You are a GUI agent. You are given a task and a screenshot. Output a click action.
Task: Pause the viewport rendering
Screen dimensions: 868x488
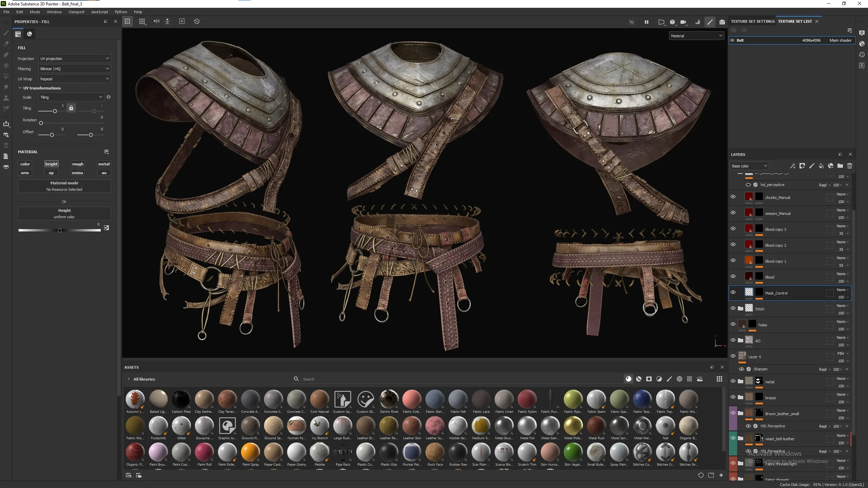(x=647, y=22)
